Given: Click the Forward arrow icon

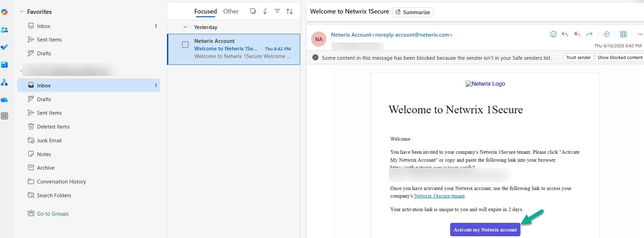Looking at the screenshot, I should 589,34.
